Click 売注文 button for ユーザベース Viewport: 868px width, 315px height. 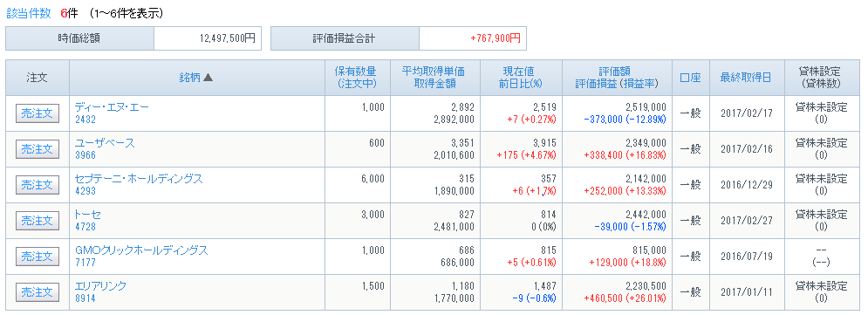pyautogui.click(x=38, y=149)
